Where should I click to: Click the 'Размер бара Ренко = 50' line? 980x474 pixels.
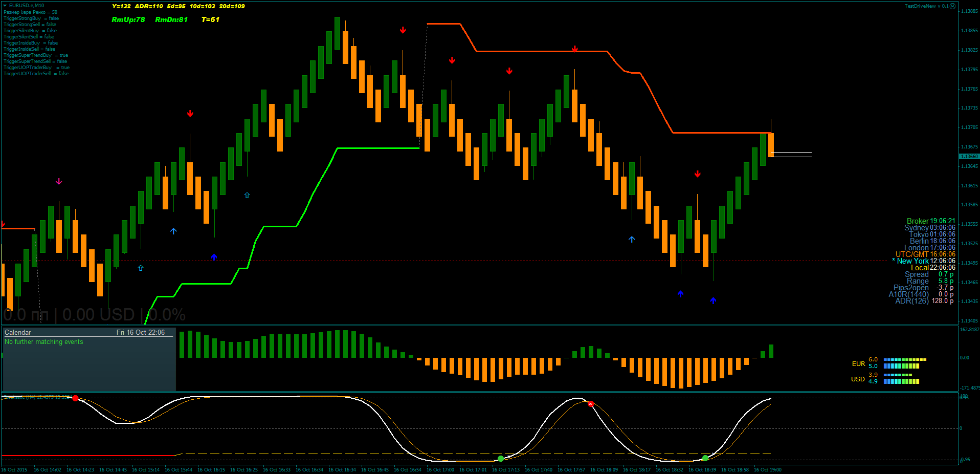[x=31, y=12]
